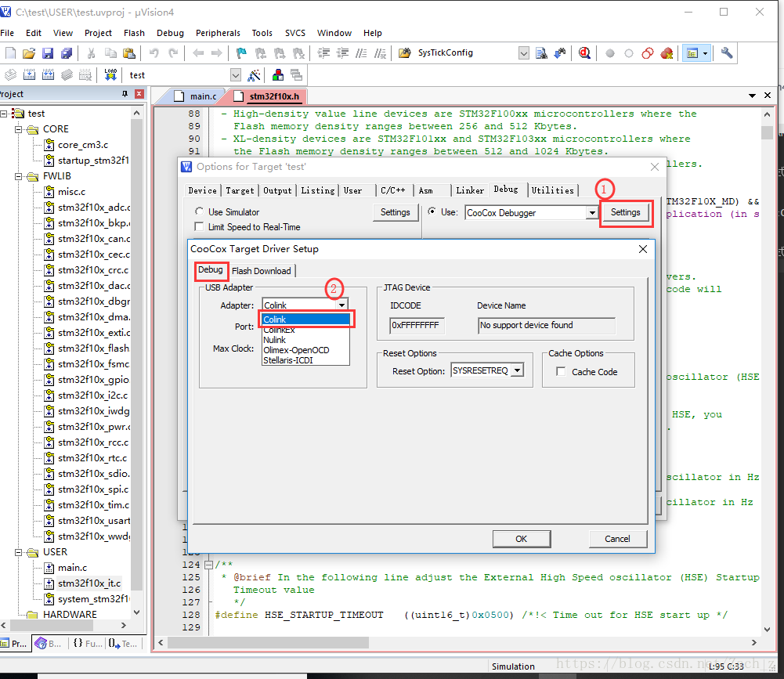Click the Device Name field

[x=547, y=326]
